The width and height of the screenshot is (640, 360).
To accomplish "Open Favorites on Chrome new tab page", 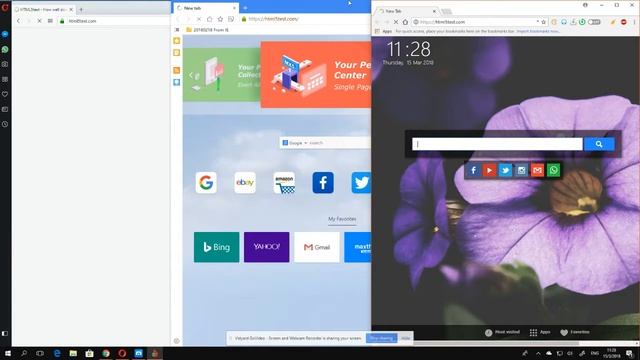I will [x=575, y=332].
